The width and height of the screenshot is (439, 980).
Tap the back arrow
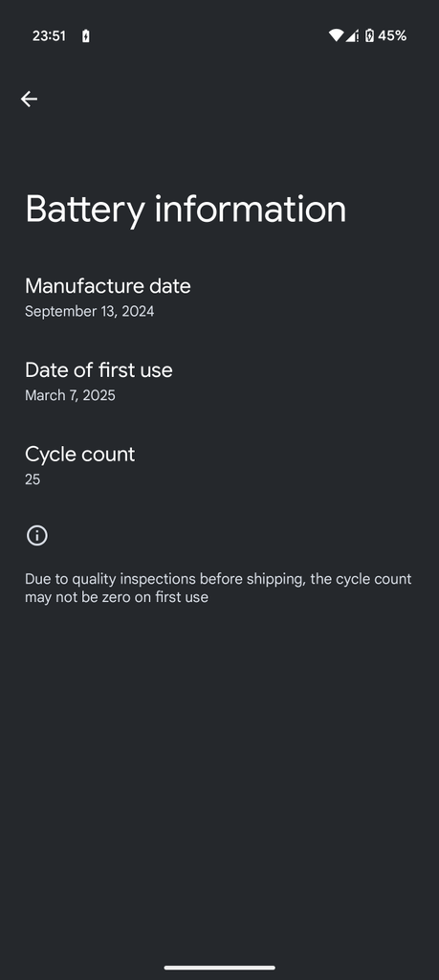[x=29, y=99]
